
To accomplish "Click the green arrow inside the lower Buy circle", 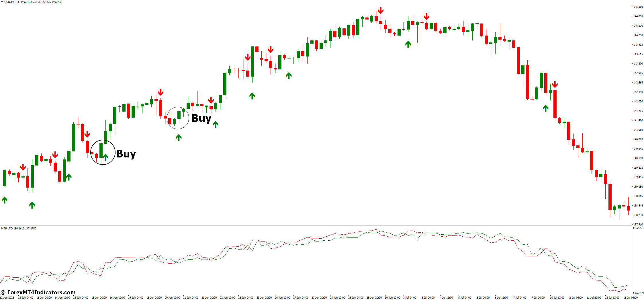I will (105, 157).
